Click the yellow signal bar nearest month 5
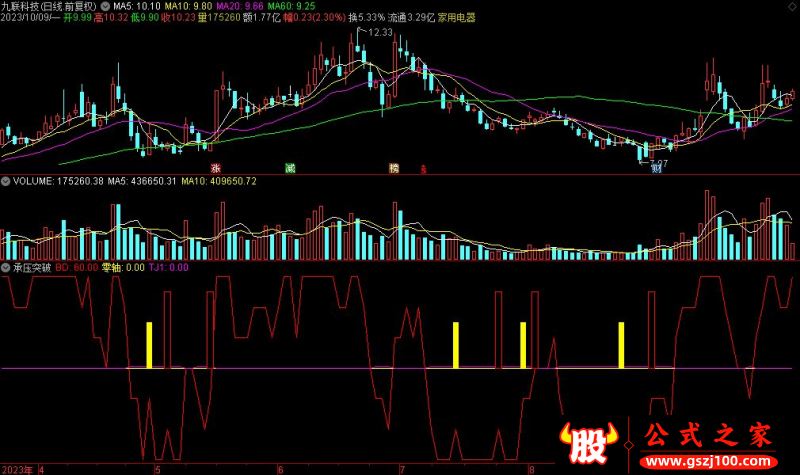Viewport: 800px width, 475px height. tap(149, 345)
